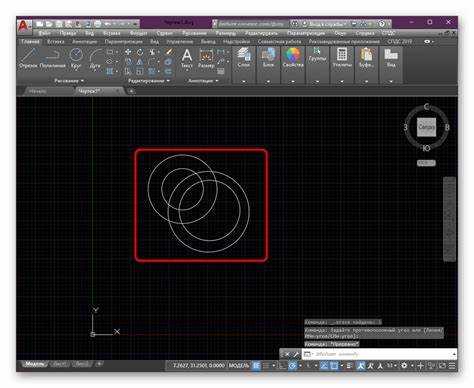
Task: Toggle snap mode in the status bar
Action: tap(266, 366)
